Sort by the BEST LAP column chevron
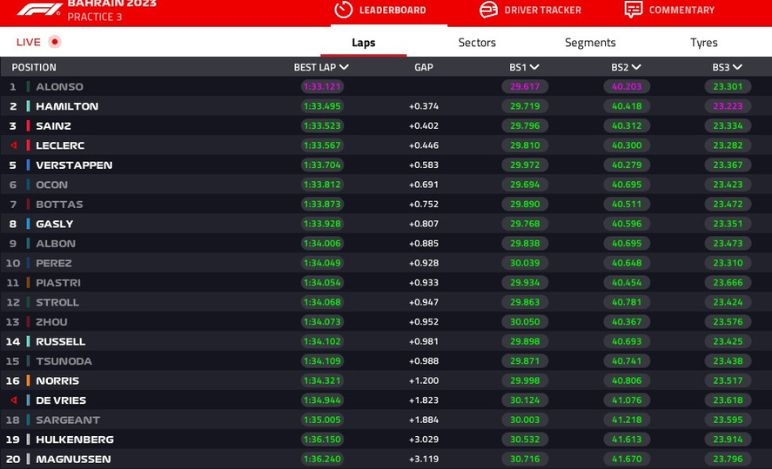The height and width of the screenshot is (469, 772). (x=344, y=67)
